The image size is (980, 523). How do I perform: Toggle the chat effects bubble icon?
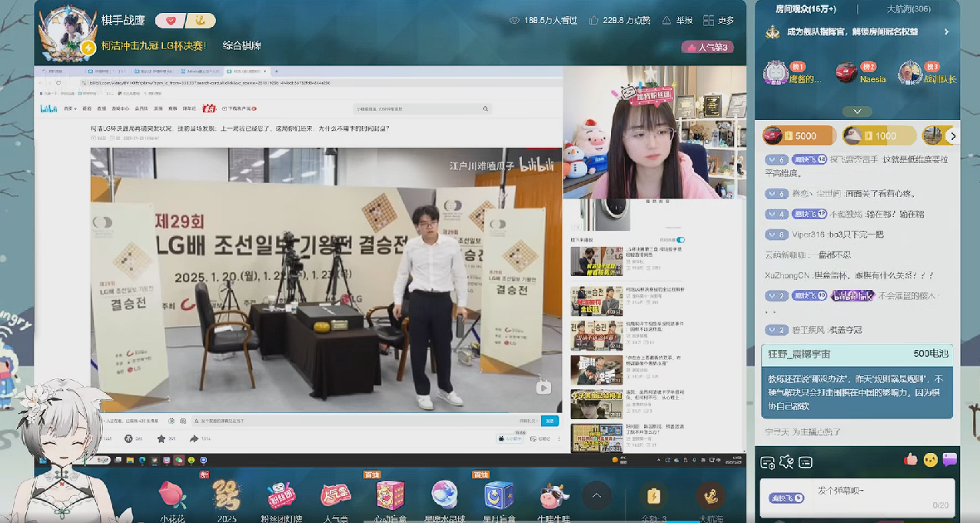(x=786, y=462)
